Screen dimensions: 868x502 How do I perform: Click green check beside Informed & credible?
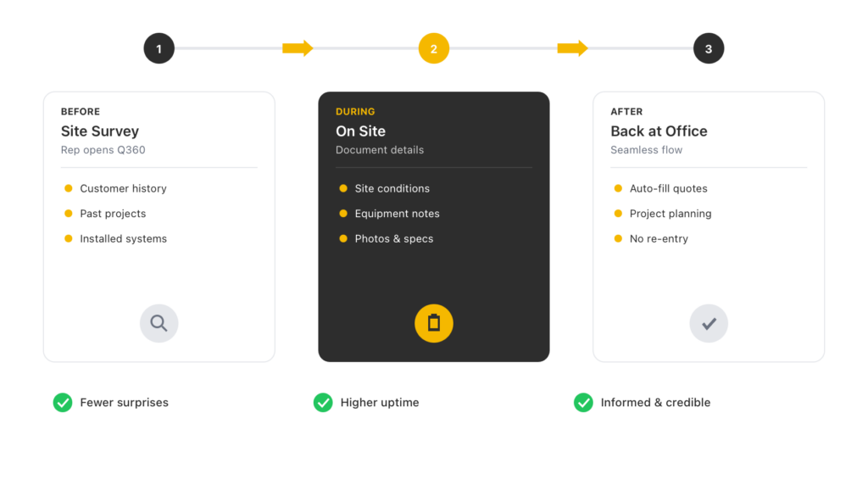pos(583,403)
